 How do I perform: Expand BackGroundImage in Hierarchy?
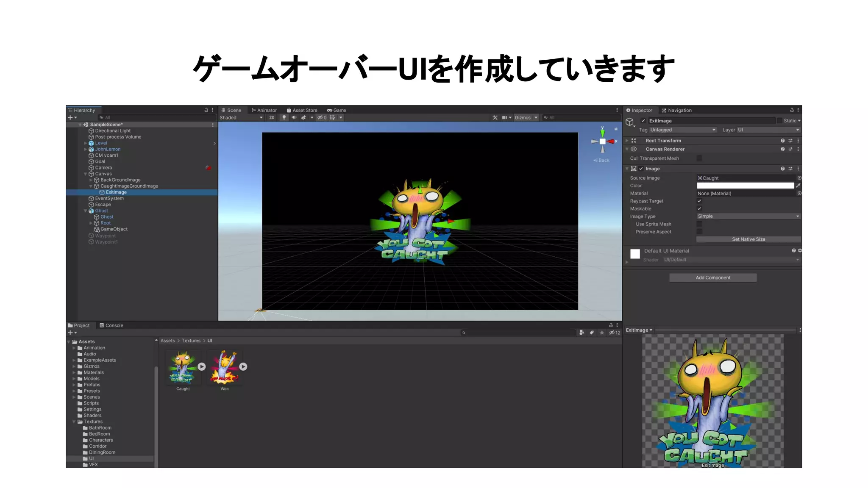tap(91, 180)
